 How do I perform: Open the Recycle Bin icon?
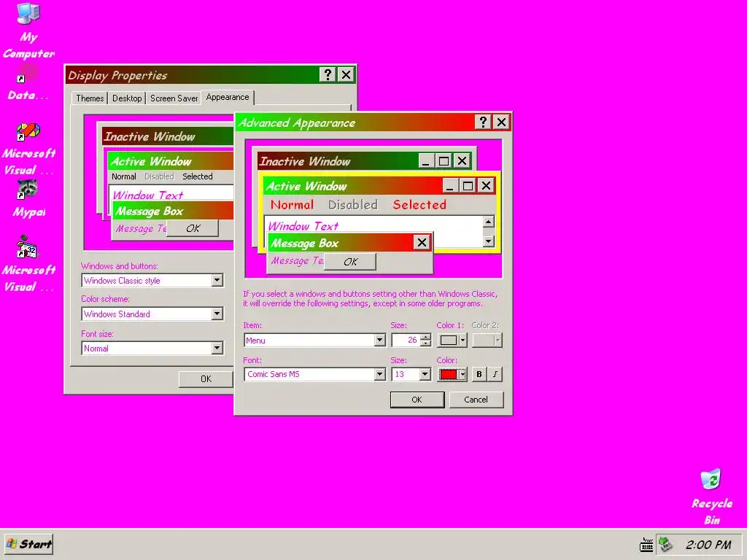coord(712,497)
